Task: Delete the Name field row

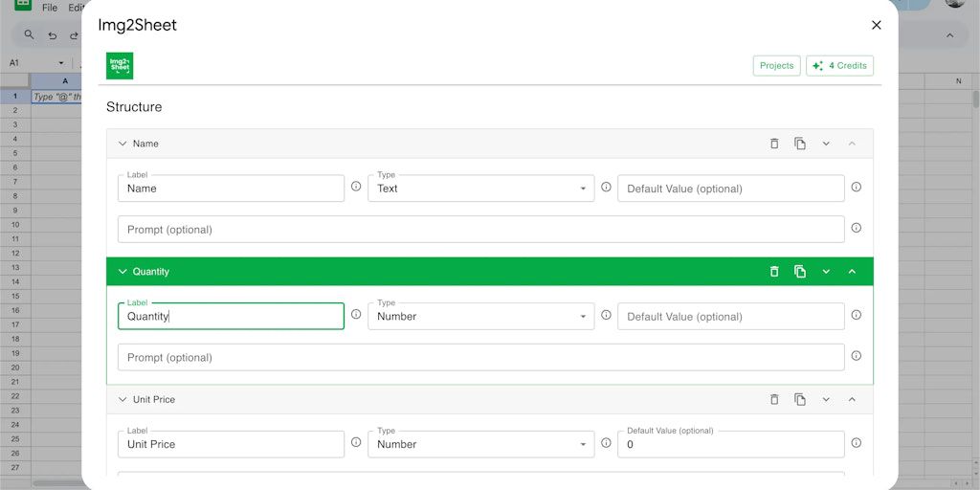Action: 774,144
